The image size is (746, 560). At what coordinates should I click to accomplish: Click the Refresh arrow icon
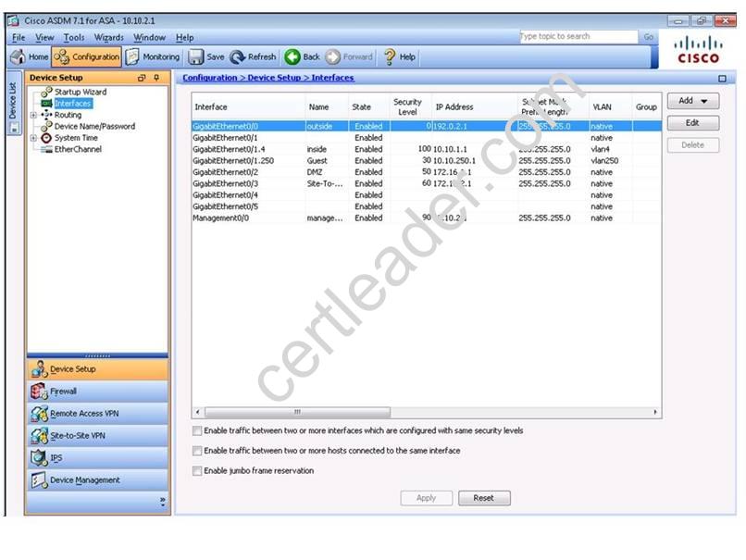tap(238, 57)
